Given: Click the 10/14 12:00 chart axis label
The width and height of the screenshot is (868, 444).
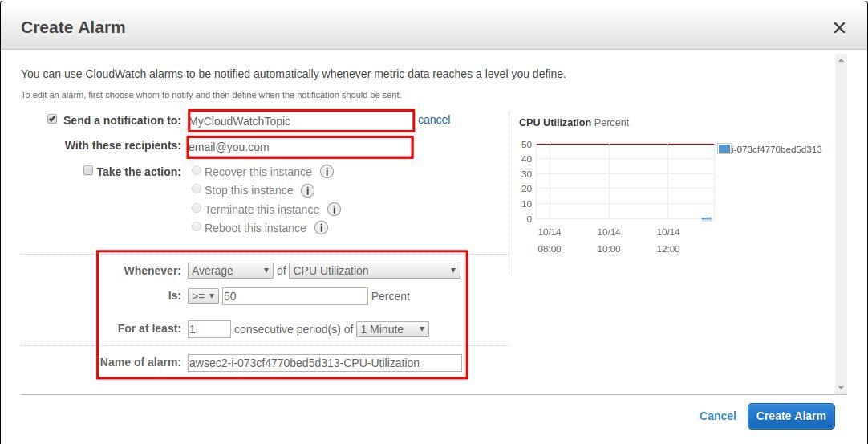Looking at the screenshot, I should pos(668,241).
